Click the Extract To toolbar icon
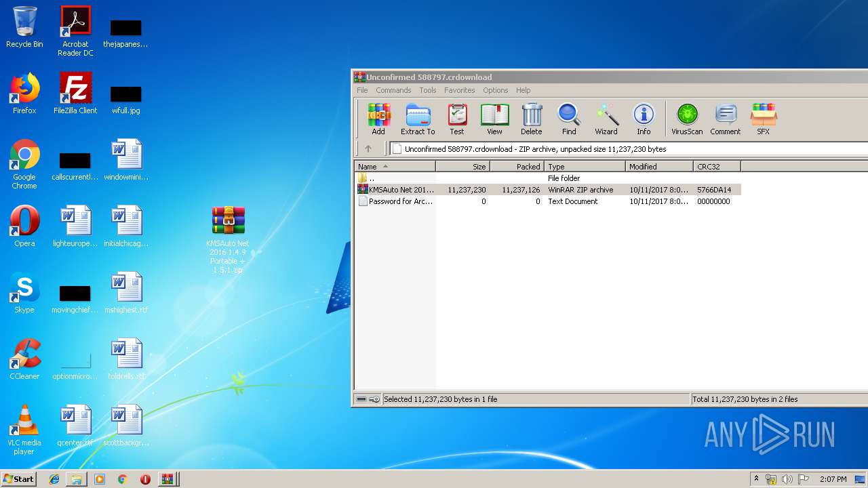The image size is (868, 488). [418, 119]
